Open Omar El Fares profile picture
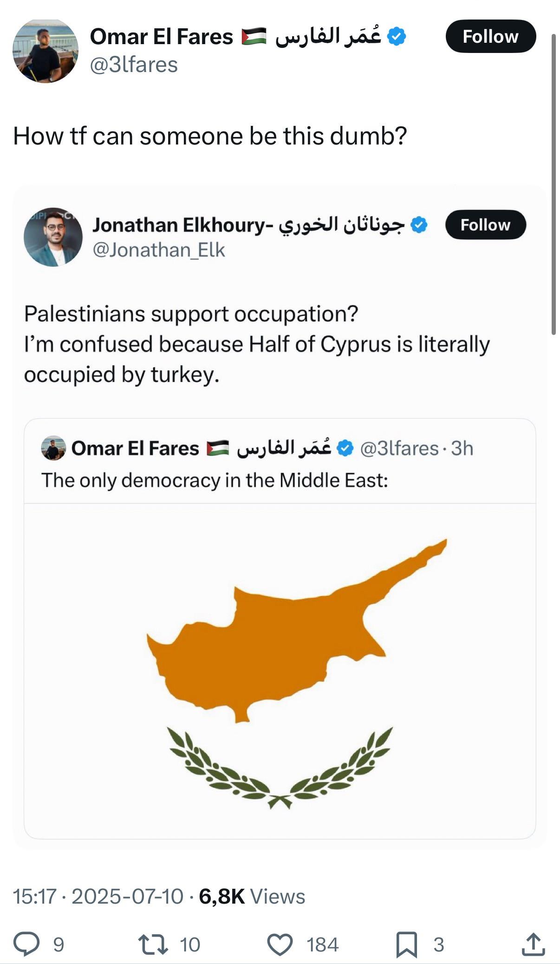560x964 pixels. pyautogui.click(x=46, y=51)
